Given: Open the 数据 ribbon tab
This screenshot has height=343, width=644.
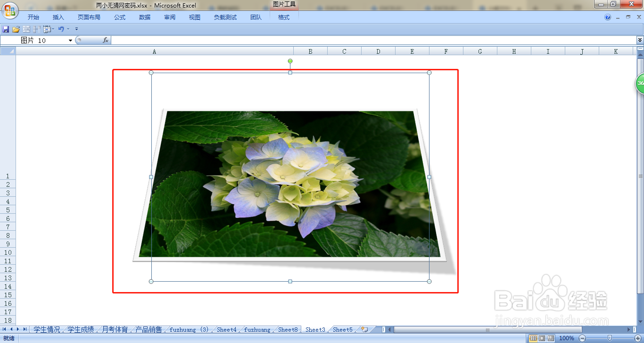Looking at the screenshot, I should [145, 17].
